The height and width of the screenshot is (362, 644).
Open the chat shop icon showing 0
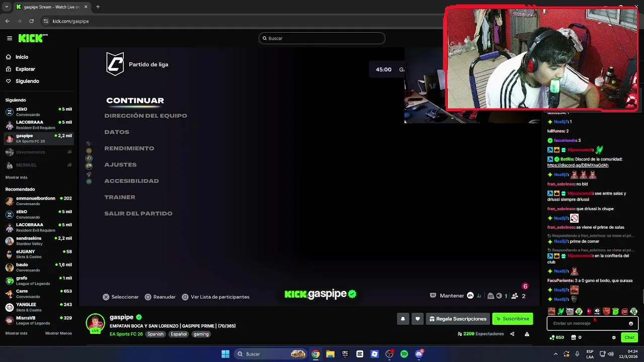[576, 337]
